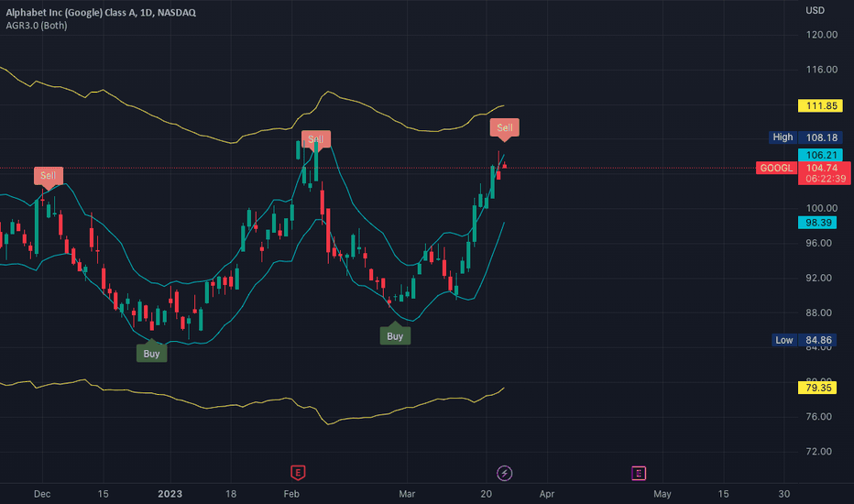
Task: Click the 120.00 price axis label
Action: click(821, 35)
